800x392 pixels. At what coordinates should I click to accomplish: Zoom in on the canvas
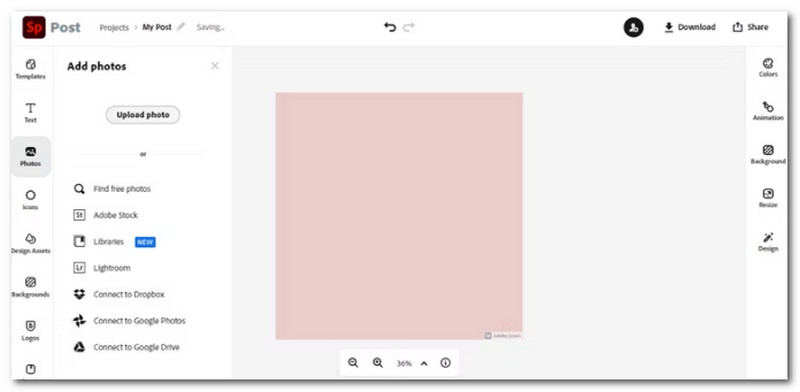tap(378, 363)
